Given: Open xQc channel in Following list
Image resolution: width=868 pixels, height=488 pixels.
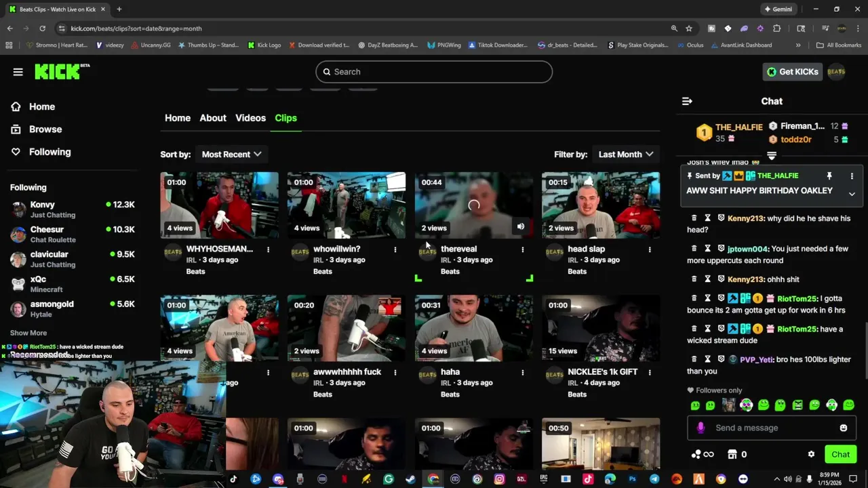Looking at the screenshot, I should [73, 284].
